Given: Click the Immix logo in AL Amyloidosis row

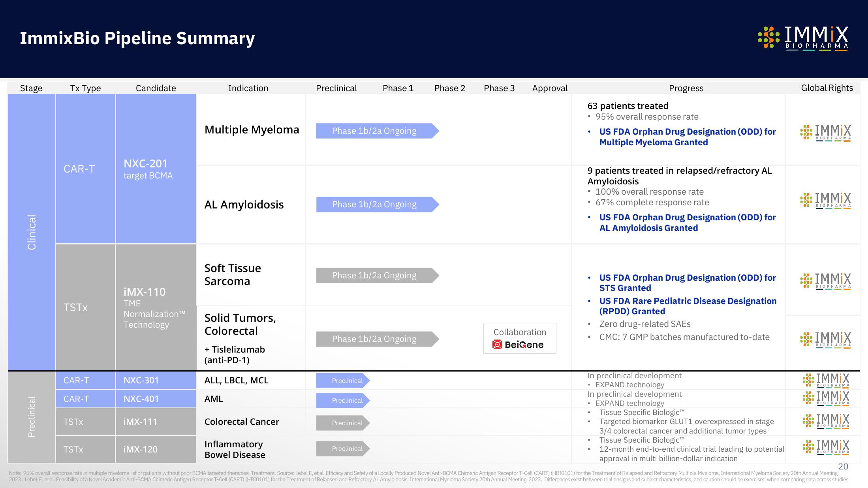Looking at the screenshot, I should point(825,201).
